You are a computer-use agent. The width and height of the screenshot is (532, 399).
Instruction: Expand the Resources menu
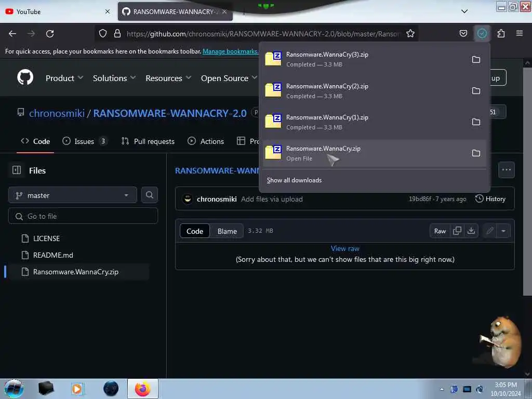click(168, 78)
